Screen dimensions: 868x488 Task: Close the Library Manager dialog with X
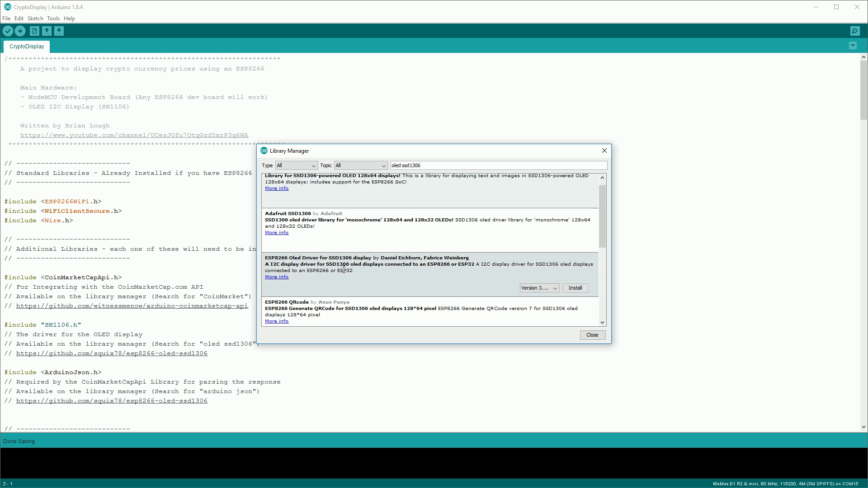pyautogui.click(x=604, y=150)
